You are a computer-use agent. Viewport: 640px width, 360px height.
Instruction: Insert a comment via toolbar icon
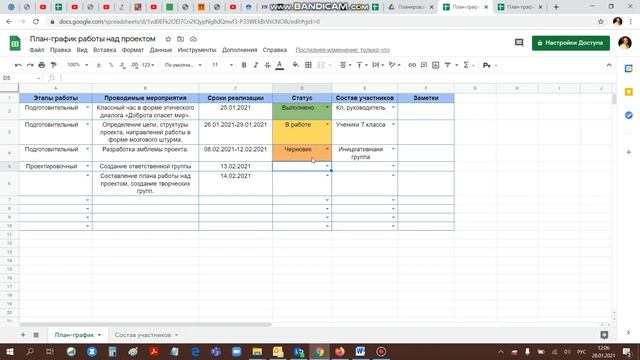pos(424,65)
